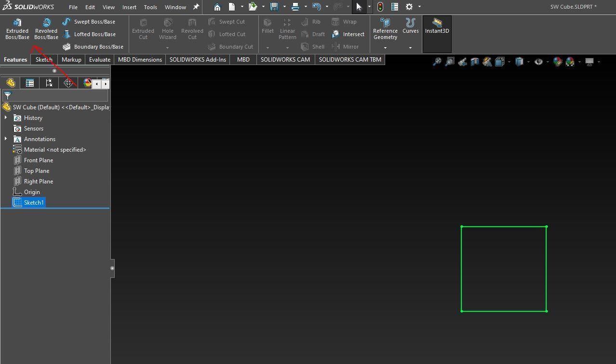Open the DisplayManager panel
The image size is (616, 364).
(x=87, y=83)
